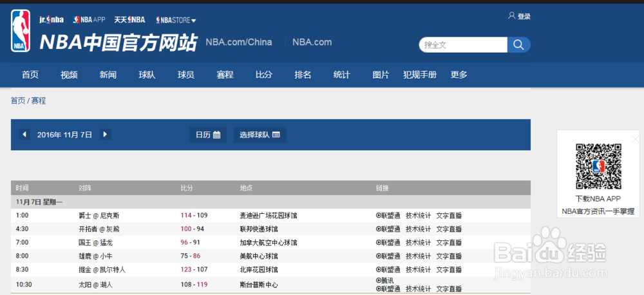Click the NBA logo in header
Image resolution: width=644 pixels, height=295 pixels.
pos(21,31)
